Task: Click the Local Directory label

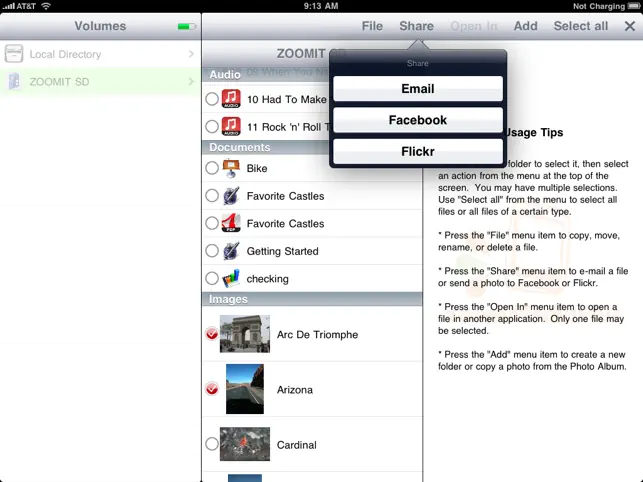Action: (65, 54)
